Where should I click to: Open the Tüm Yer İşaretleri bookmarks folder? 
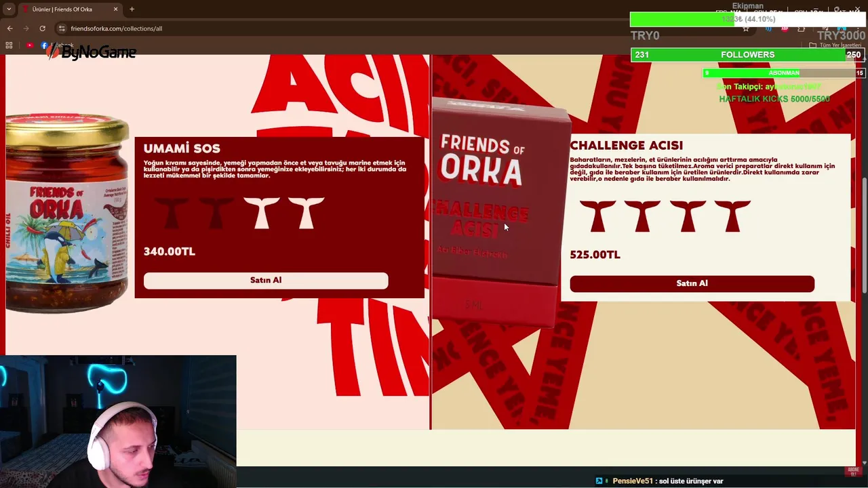[x=835, y=45]
